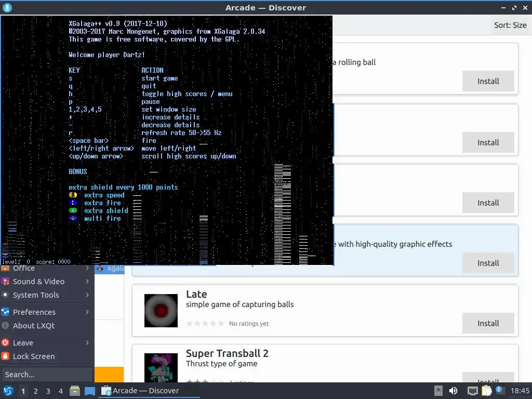Click the xgalaga ship icon in submenu

pyautogui.click(x=100, y=269)
